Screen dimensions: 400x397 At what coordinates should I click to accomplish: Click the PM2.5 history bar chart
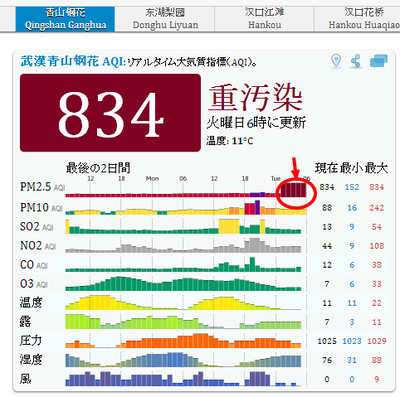pos(186,190)
